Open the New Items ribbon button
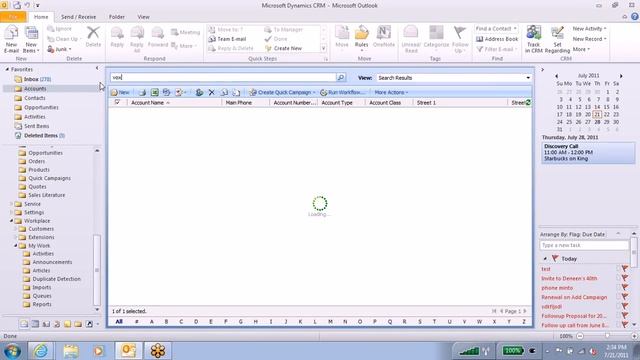The image size is (640, 360). [x=31, y=39]
